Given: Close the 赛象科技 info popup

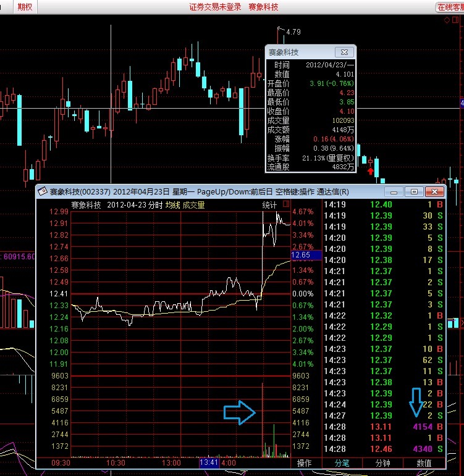Looking at the screenshot, I should point(344,52).
